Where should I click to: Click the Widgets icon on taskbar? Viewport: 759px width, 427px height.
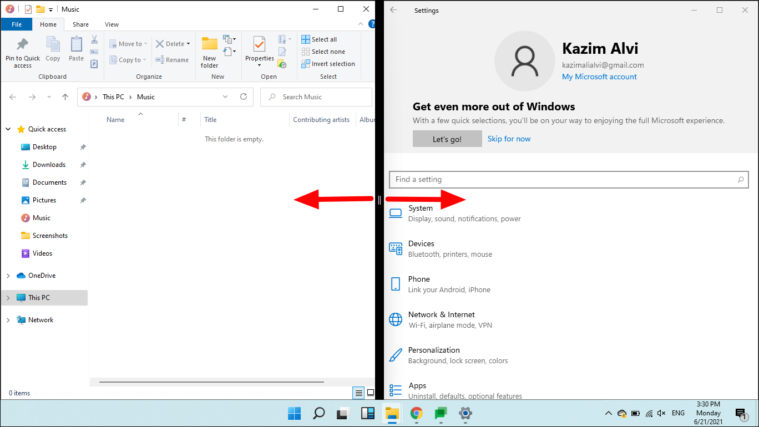pos(367,413)
